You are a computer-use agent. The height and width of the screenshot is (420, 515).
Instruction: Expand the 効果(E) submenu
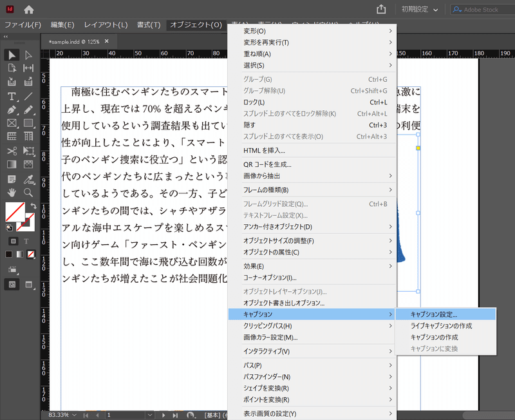(312, 266)
